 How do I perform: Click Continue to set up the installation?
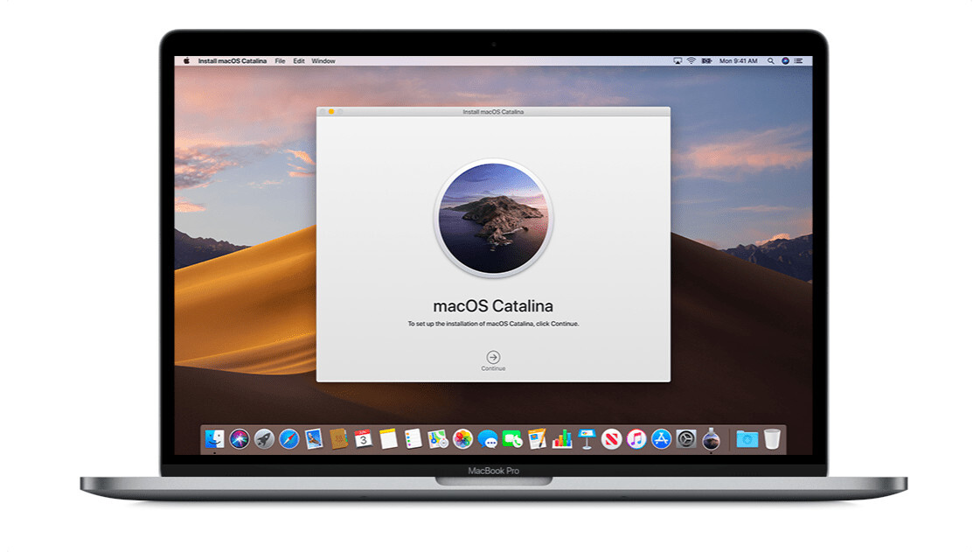tap(494, 359)
